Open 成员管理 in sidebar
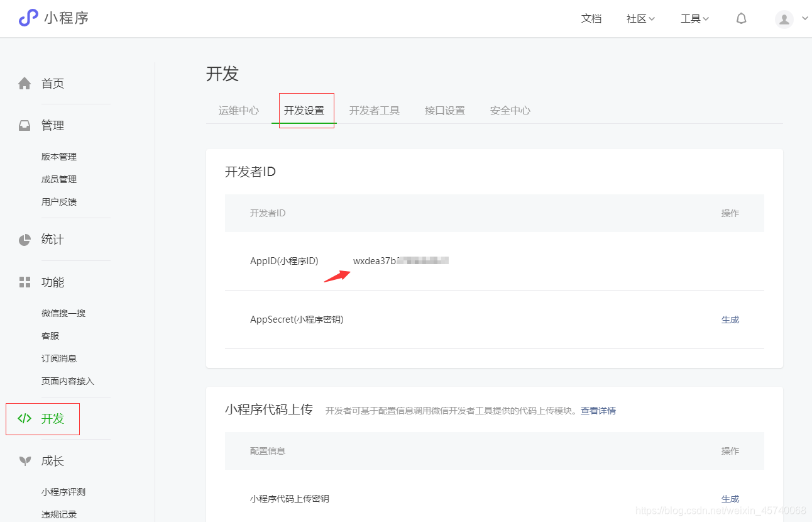Viewport: 812px width, 522px height. click(59, 179)
